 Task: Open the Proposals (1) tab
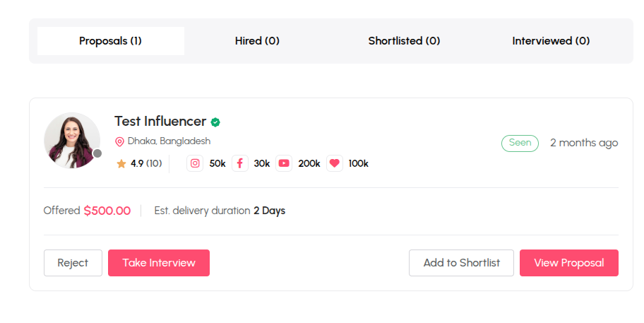coord(110,41)
